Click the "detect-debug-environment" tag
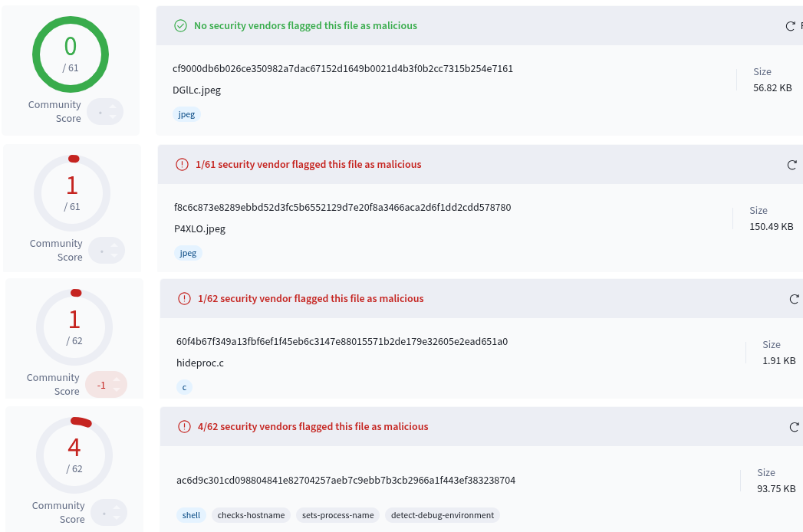Viewport: 803px width, 532px height. click(443, 515)
